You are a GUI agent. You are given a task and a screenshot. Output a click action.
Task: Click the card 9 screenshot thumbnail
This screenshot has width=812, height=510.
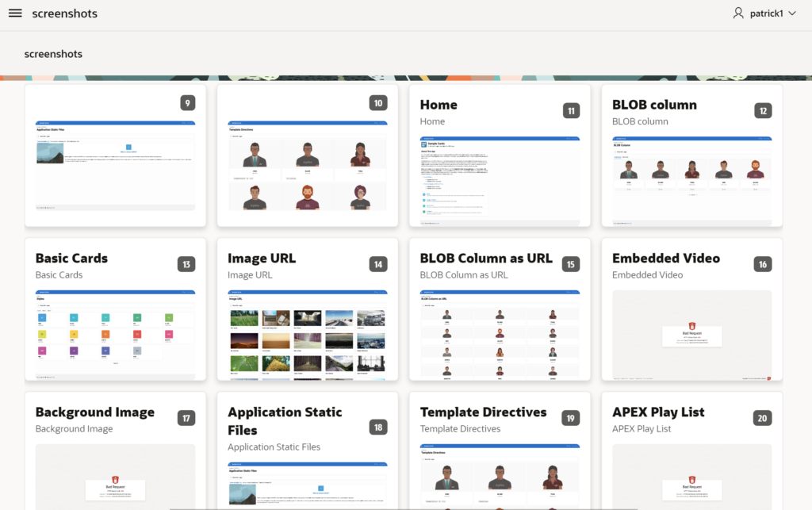pos(116,166)
